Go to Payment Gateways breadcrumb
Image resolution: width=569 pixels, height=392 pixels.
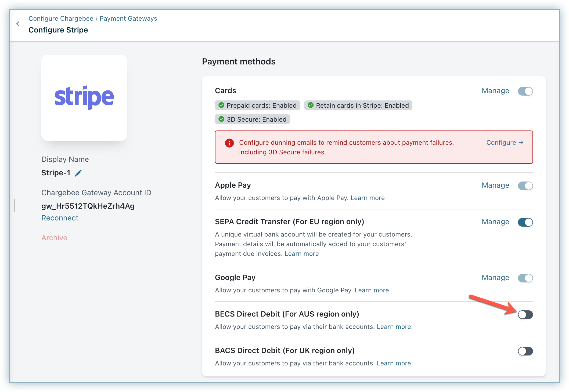tap(128, 19)
